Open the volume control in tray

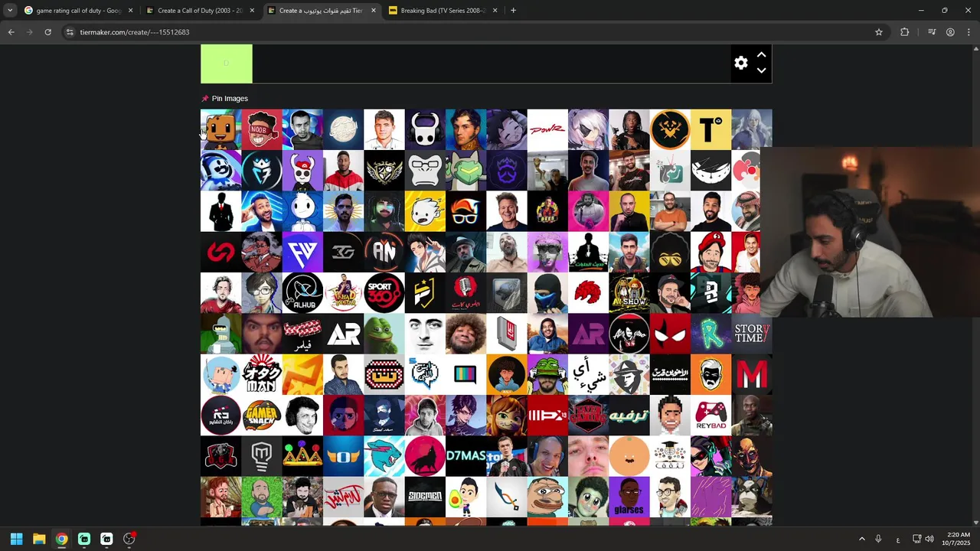pyautogui.click(x=929, y=539)
